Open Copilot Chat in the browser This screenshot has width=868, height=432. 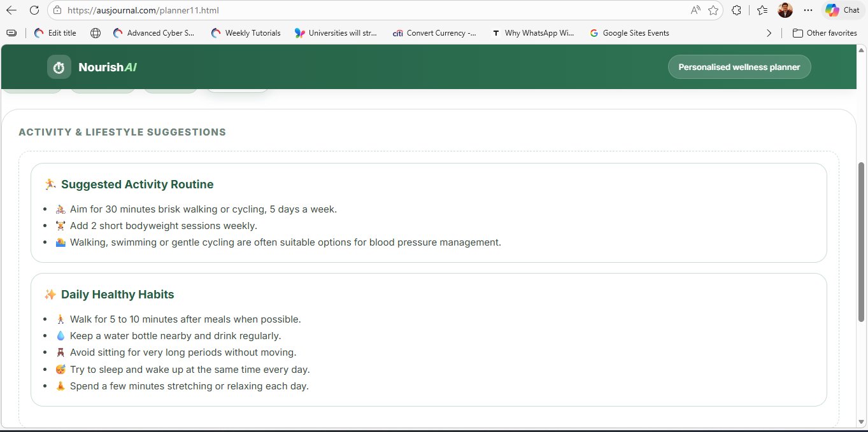842,10
